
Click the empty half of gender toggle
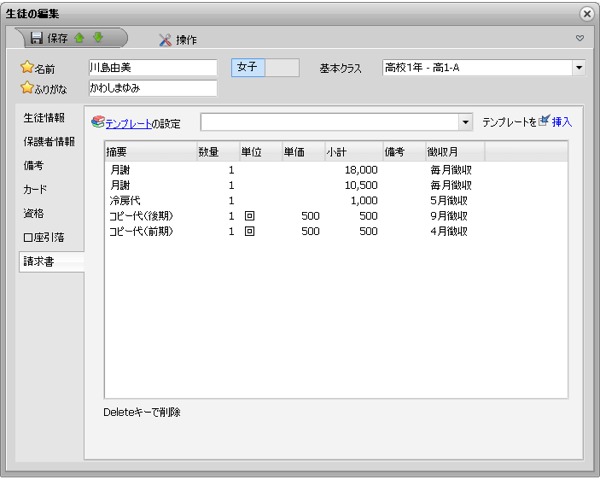pyautogui.click(x=283, y=67)
